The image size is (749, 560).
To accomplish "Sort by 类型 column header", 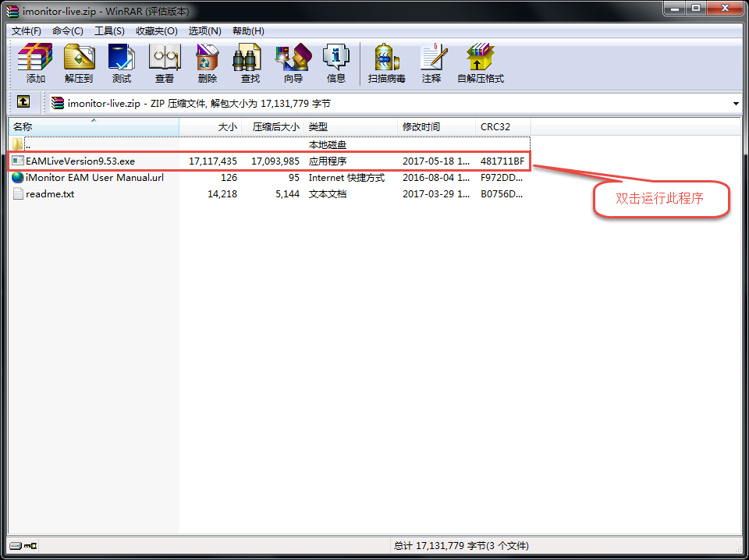I will tap(350, 127).
